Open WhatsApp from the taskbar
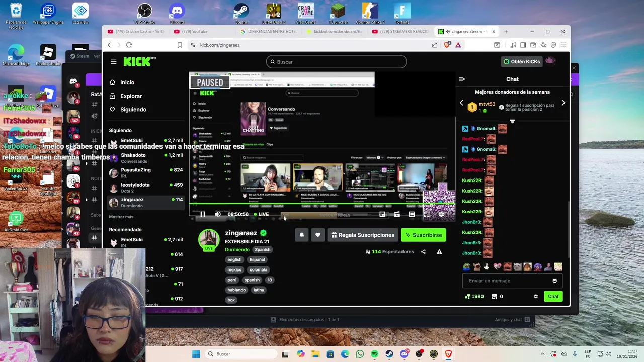The width and height of the screenshot is (644, 362). pos(360,354)
